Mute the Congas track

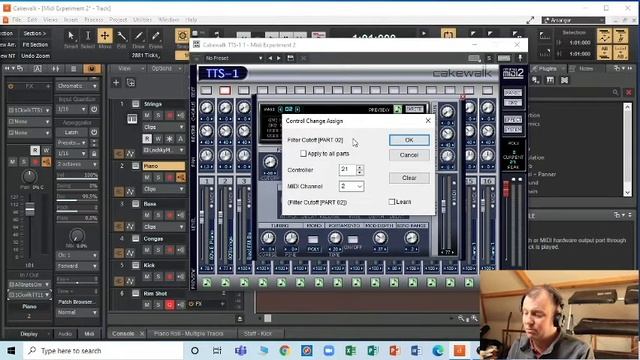pyautogui.click(x=147, y=250)
